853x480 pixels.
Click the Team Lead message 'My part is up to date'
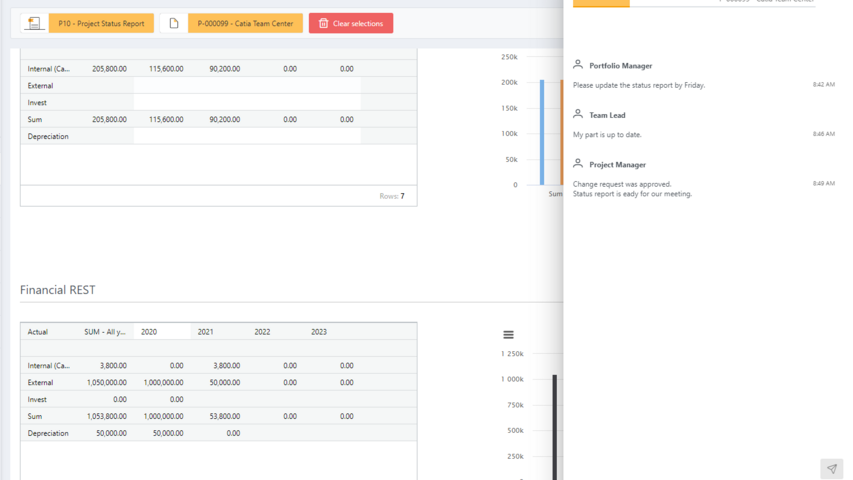pyautogui.click(x=607, y=134)
